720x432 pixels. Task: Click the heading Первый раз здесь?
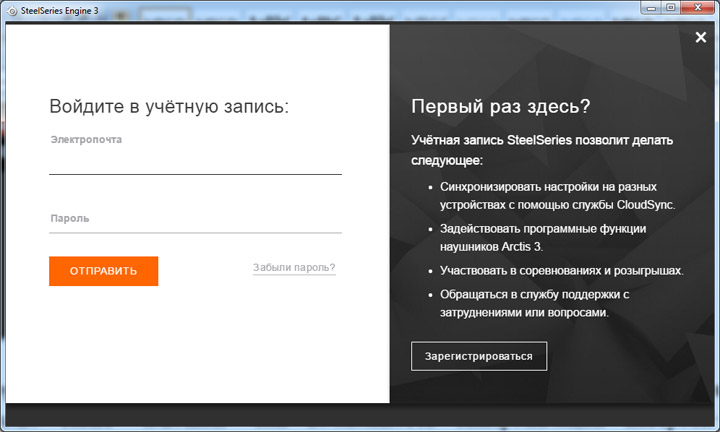(501, 107)
